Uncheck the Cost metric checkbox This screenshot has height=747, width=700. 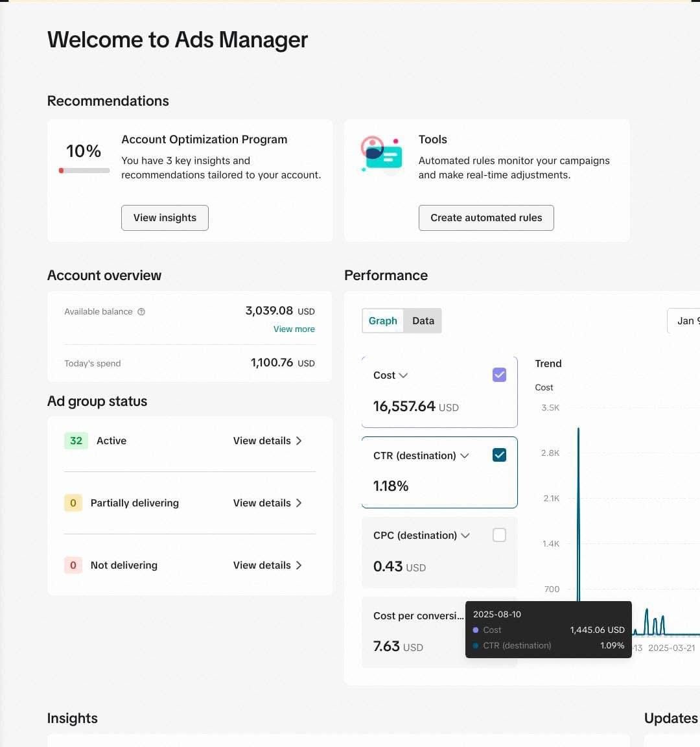pyautogui.click(x=499, y=375)
